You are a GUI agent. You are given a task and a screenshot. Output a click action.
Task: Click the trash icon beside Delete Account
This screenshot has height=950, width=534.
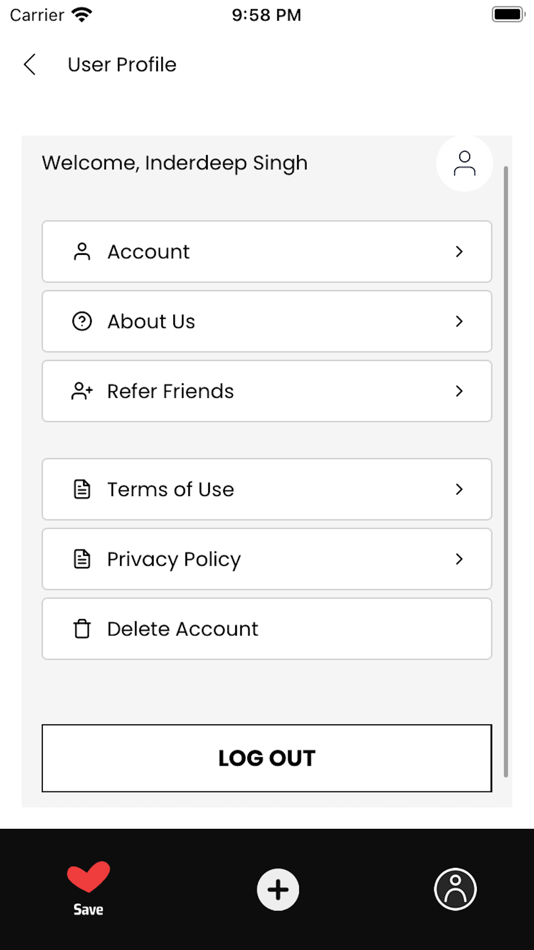[x=82, y=629]
